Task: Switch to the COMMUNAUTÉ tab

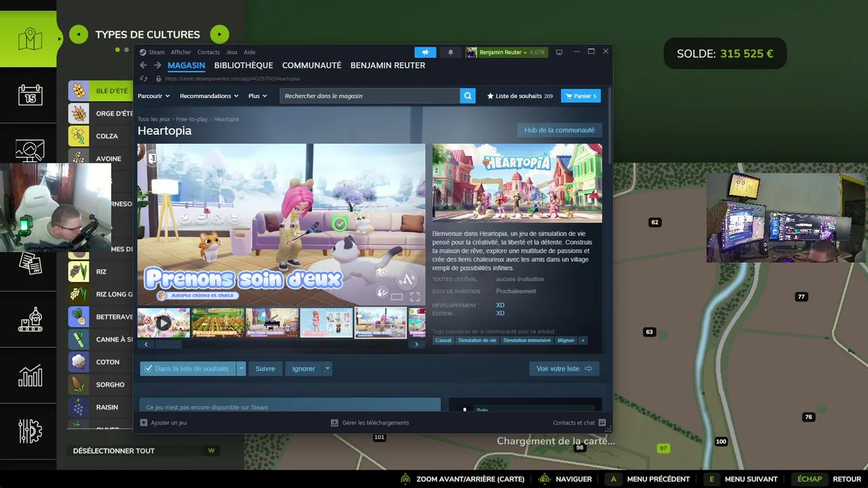Action: pyautogui.click(x=312, y=65)
